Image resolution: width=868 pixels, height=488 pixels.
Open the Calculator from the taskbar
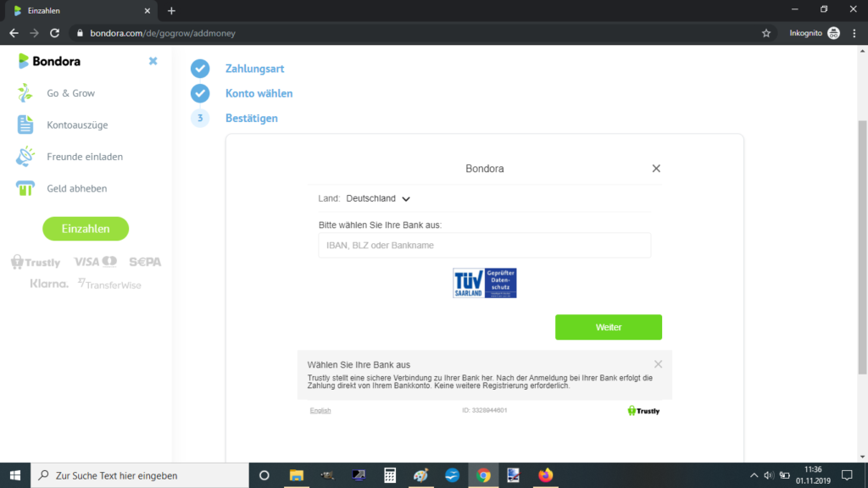[x=390, y=475]
